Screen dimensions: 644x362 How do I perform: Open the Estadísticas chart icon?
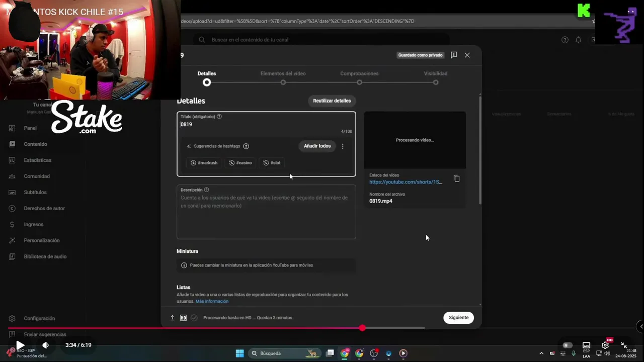(x=12, y=160)
